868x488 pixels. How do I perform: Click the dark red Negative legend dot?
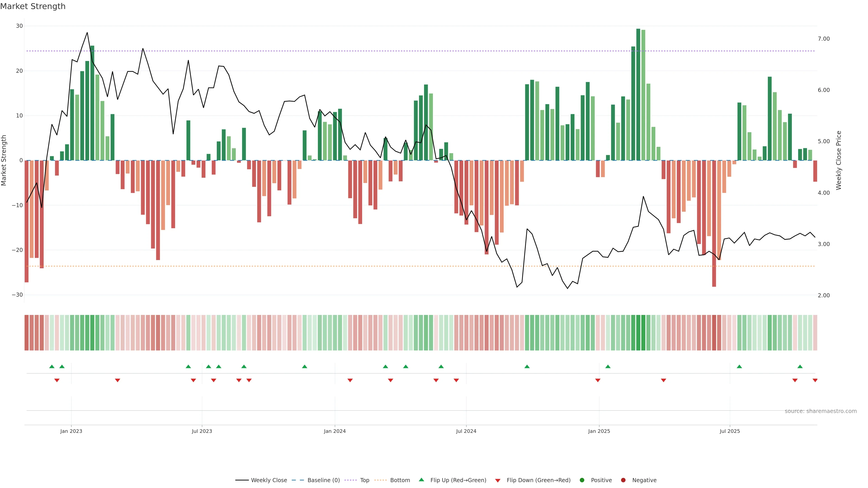point(623,480)
